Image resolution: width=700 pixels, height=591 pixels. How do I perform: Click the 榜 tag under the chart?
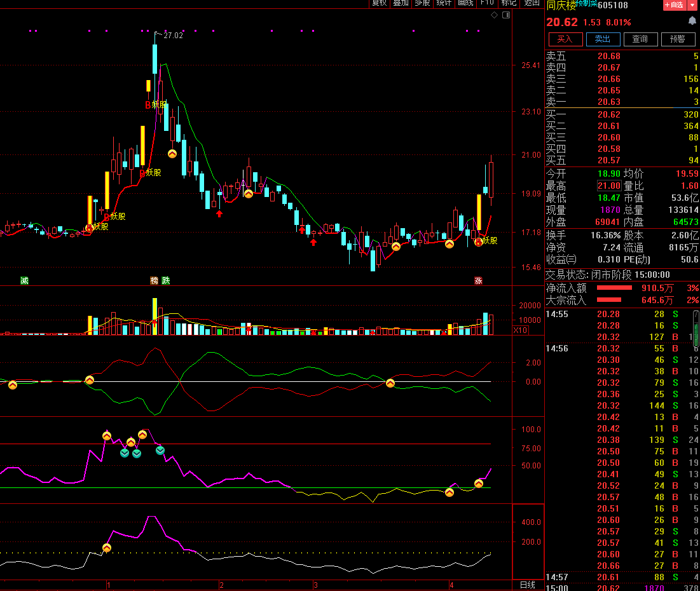click(154, 281)
